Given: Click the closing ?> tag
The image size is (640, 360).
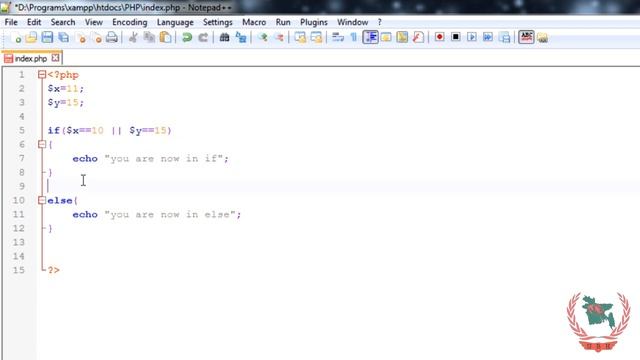Looking at the screenshot, I should [53, 270].
